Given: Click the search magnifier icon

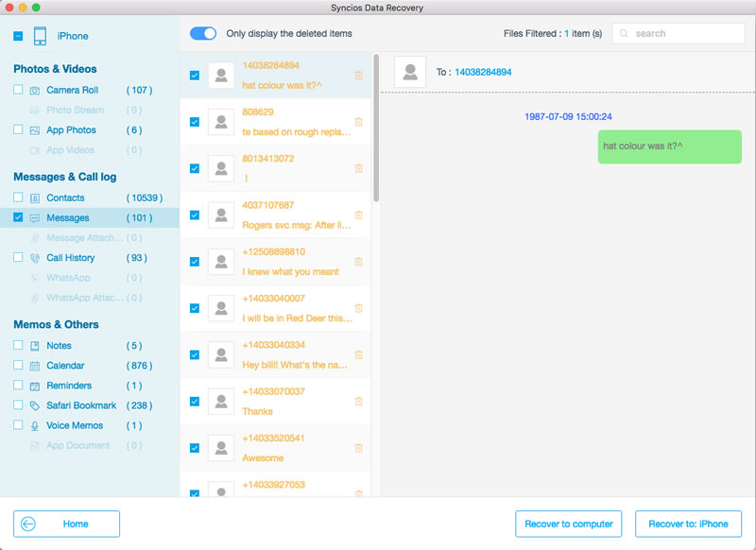Looking at the screenshot, I should [624, 34].
